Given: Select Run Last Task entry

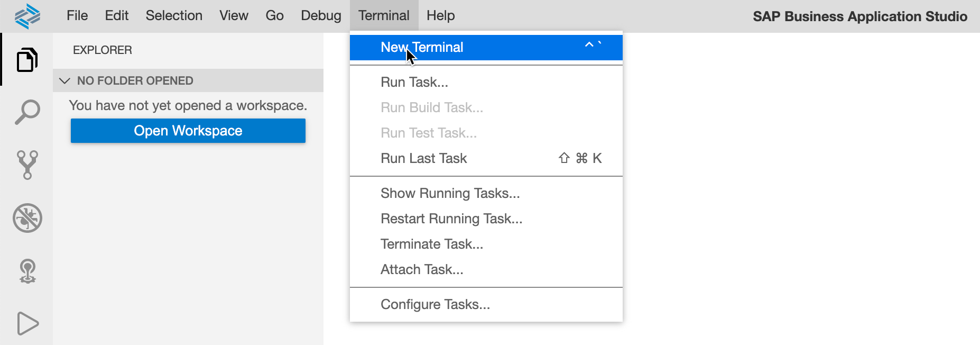Looking at the screenshot, I should (x=486, y=159).
